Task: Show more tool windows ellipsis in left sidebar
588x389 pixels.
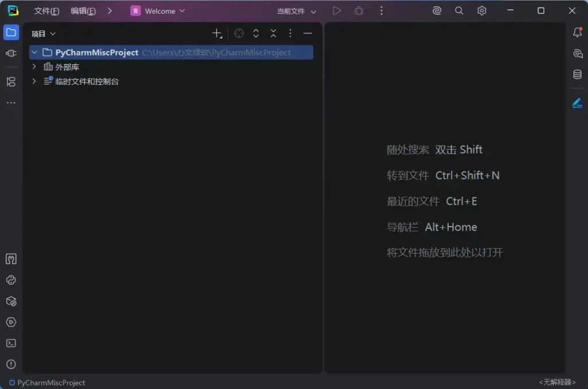Action: (x=11, y=102)
